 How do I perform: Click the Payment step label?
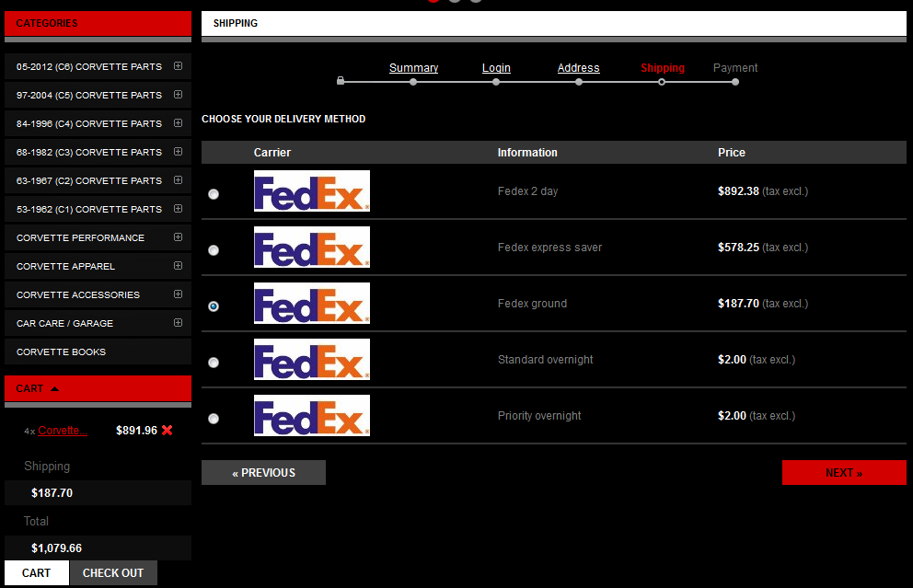pos(735,68)
